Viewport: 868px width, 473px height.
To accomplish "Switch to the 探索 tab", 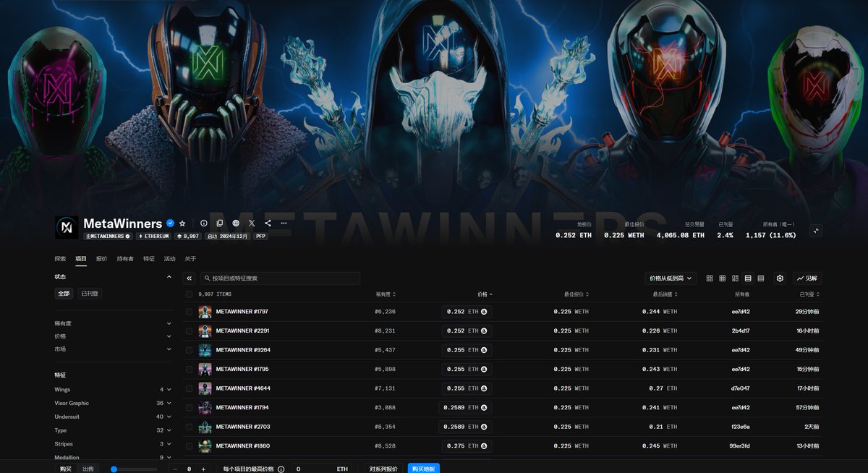I will 60,258.
